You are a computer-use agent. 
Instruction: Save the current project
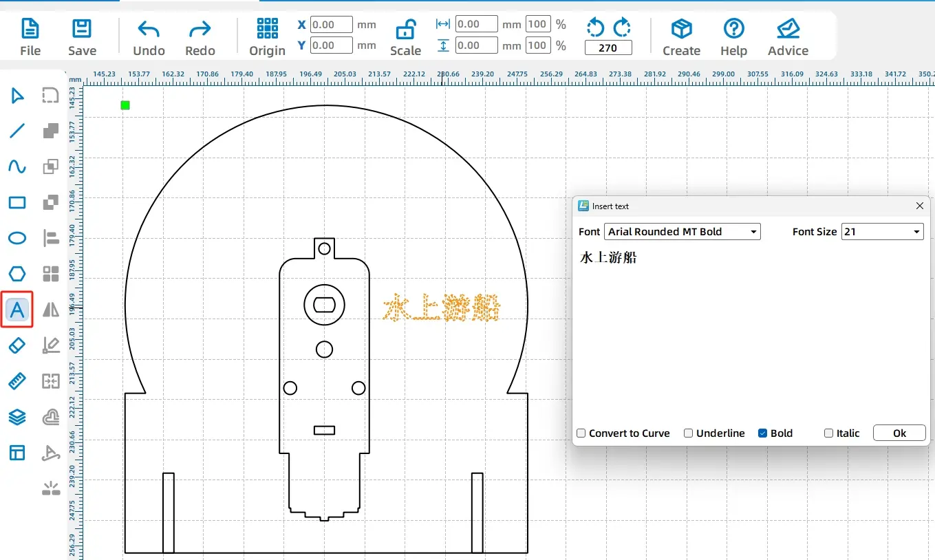pyautogui.click(x=82, y=37)
